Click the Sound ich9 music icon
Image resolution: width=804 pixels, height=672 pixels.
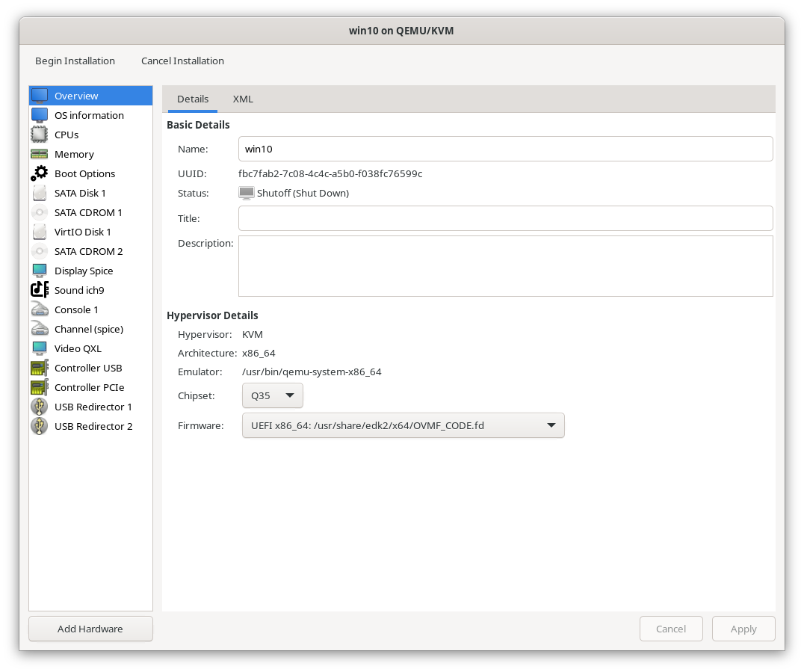pos(40,290)
